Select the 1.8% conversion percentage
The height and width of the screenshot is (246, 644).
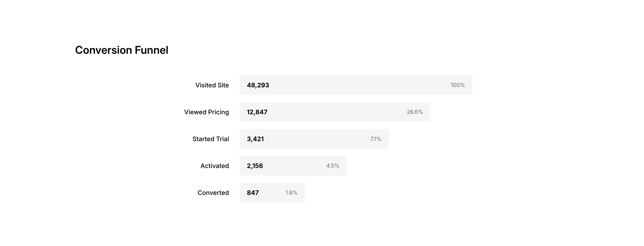tap(291, 193)
